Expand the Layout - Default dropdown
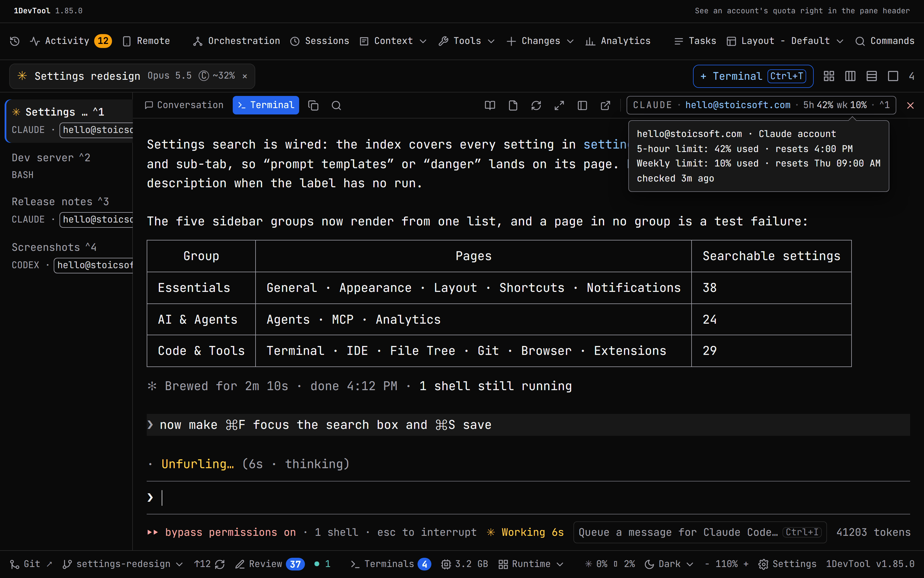The height and width of the screenshot is (578, 924). tap(785, 41)
